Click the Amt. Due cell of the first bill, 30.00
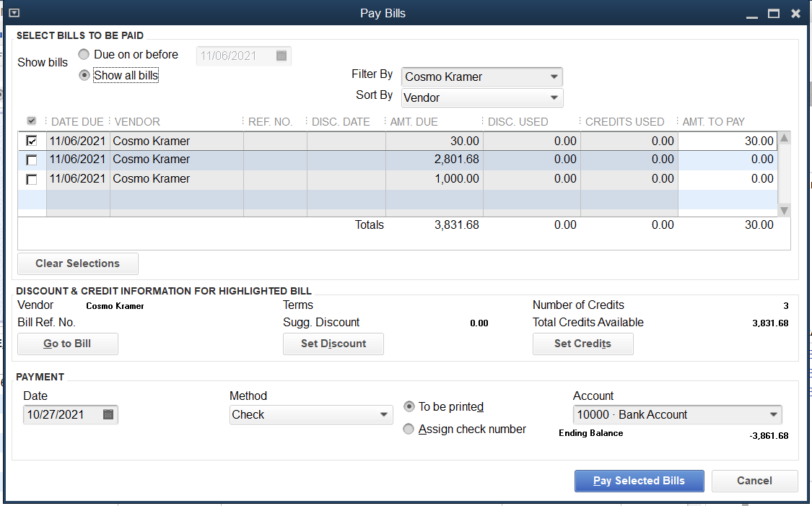The width and height of the screenshot is (812, 506). [435, 141]
